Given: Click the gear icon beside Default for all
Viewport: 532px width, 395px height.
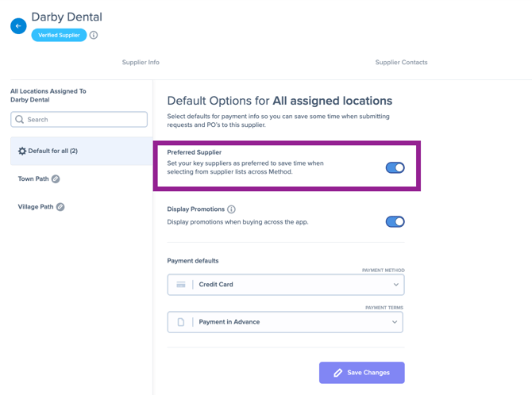Looking at the screenshot, I should [22, 151].
